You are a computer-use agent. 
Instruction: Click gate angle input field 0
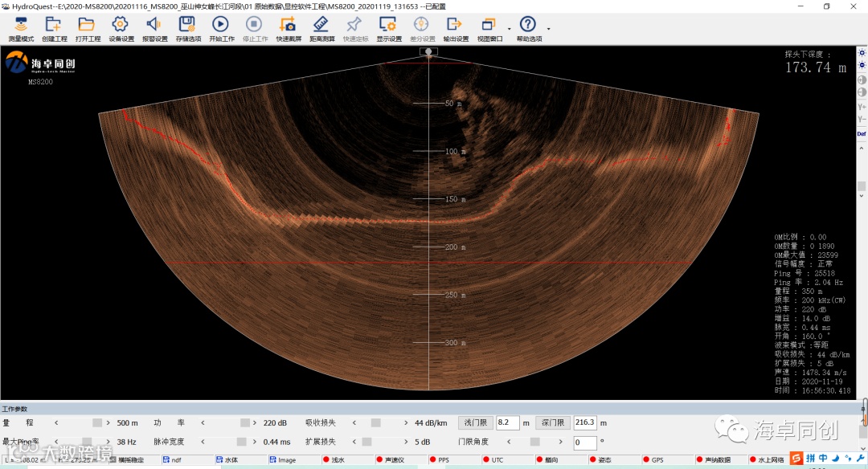coord(585,442)
